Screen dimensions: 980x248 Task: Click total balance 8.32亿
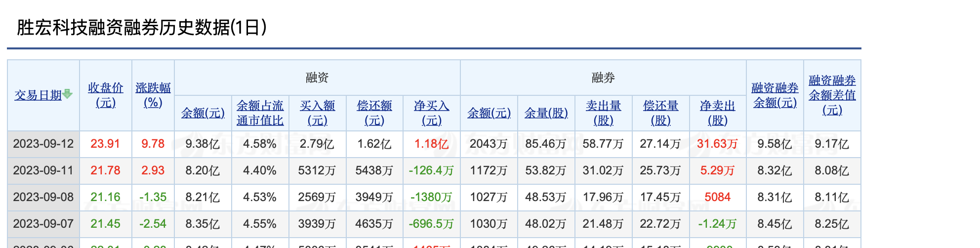point(775,170)
